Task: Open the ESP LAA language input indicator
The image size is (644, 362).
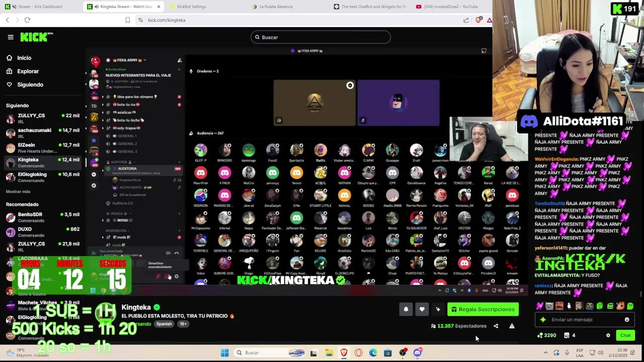Action: [580, 353]
